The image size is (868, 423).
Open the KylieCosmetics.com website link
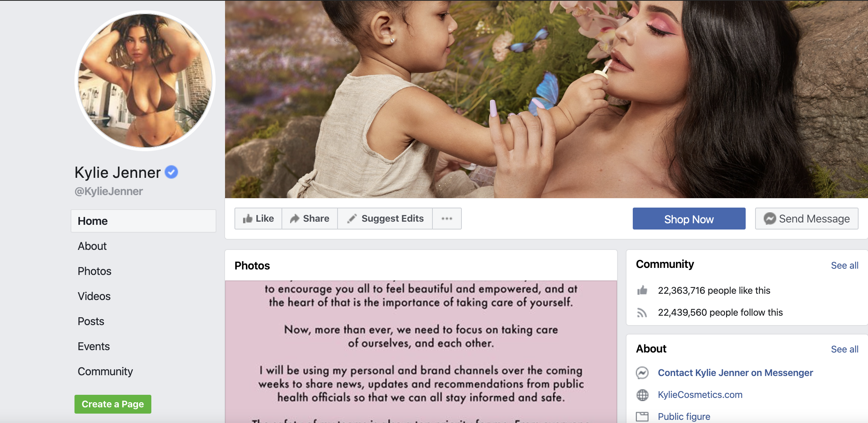700,395
